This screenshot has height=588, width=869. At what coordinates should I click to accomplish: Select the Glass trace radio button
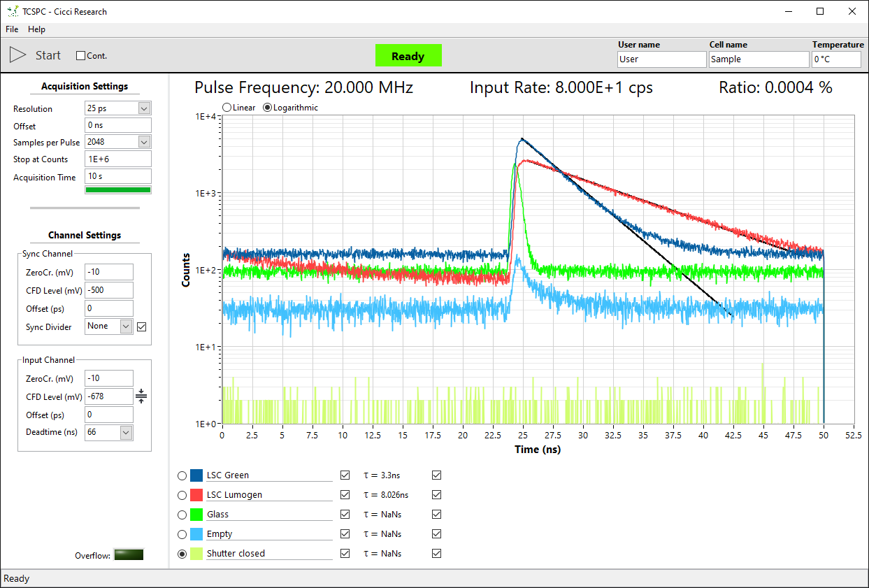[182, 515]
